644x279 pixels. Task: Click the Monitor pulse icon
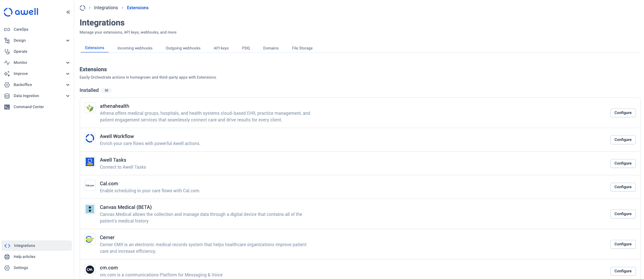tap(7, 63)
